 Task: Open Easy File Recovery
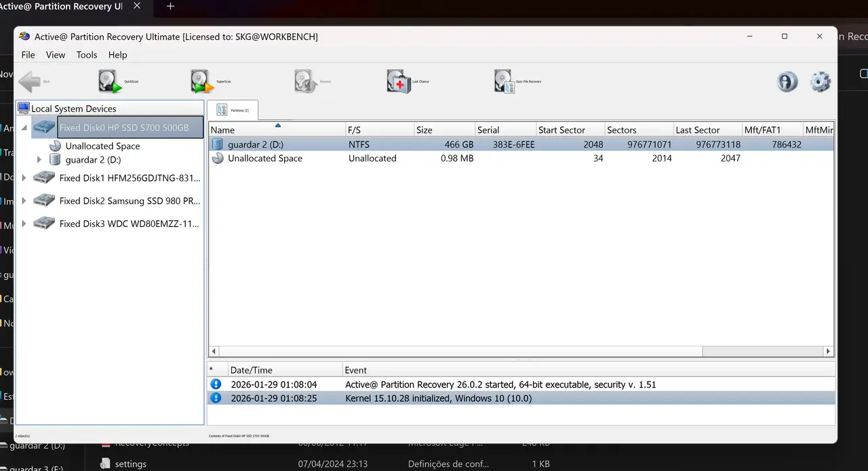coord(517,81)
